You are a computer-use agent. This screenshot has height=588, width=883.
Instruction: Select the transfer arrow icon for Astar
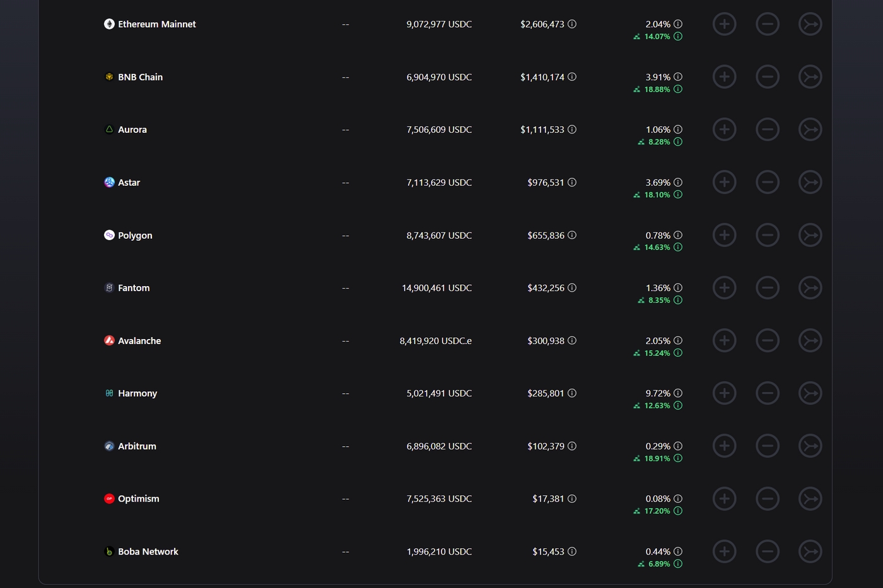(810, 182)
